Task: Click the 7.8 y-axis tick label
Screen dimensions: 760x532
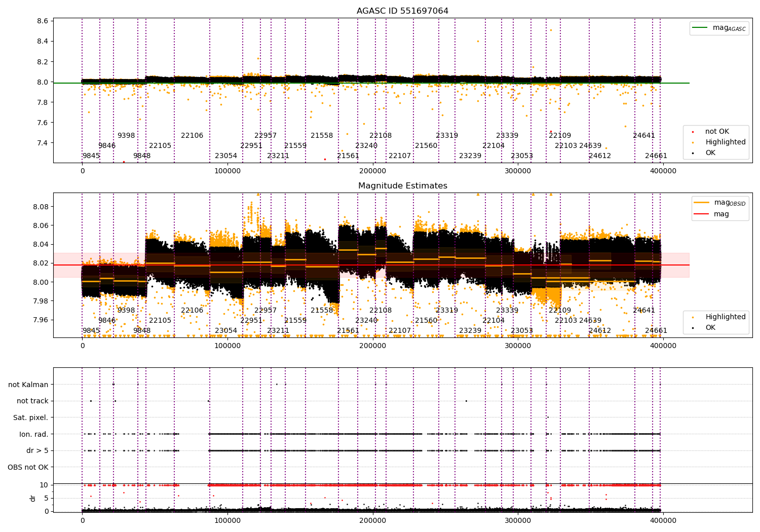Action: (x=43, y=102)
